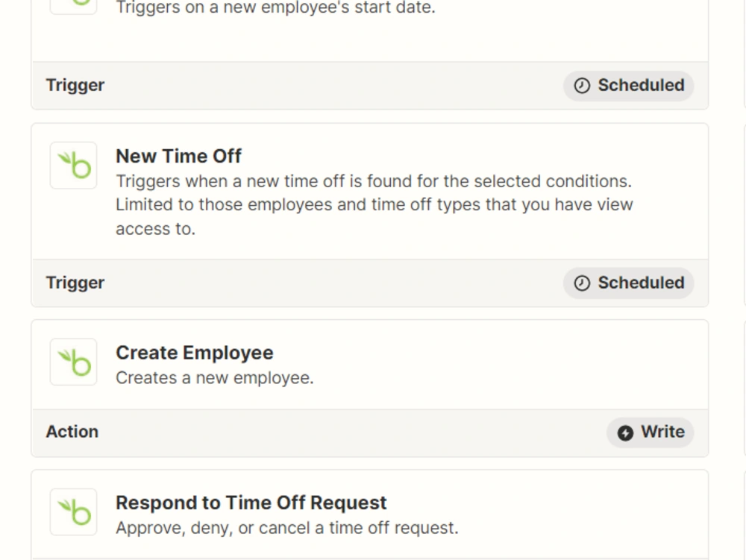The width and height of the screenshot is (746, 560).
Task: Click the Action label under Create Employee
Action: pyautogui.click(x=72, y=432)
